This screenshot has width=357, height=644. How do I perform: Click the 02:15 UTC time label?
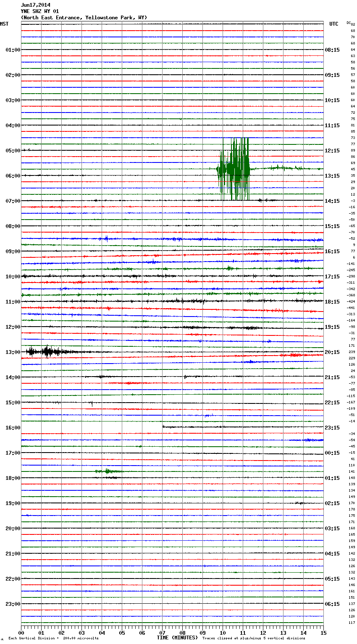click(x=332, y=503)
